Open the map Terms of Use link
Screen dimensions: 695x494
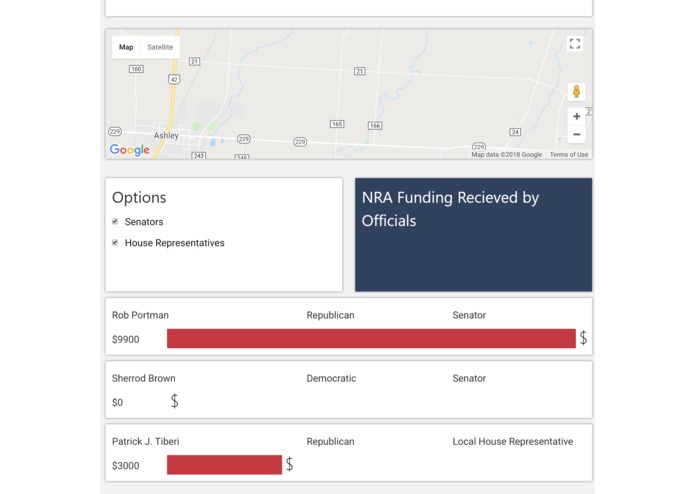pos(569,155)
